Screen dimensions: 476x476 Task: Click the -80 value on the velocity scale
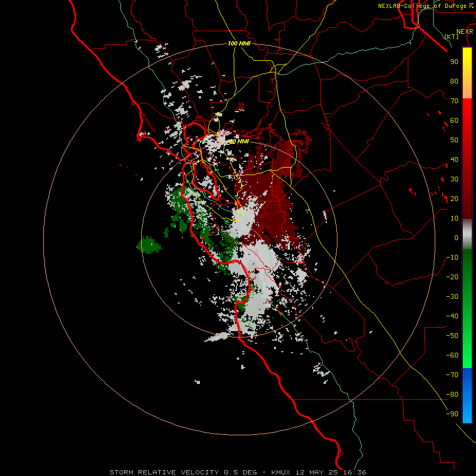coord(452,395)
